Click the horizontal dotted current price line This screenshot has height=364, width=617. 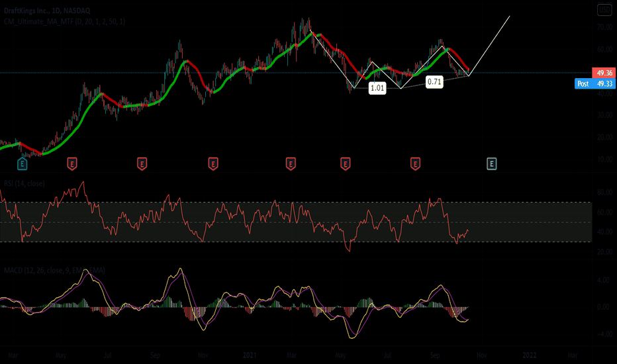click(295, 73)
